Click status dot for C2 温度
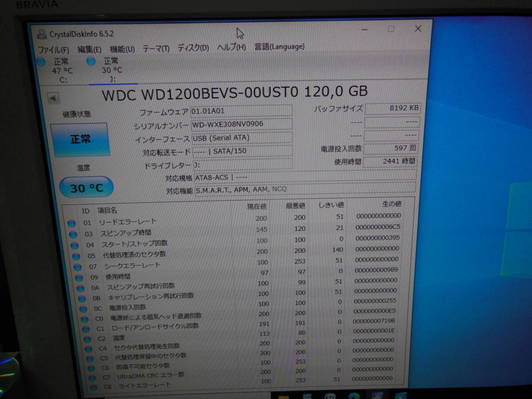The image size is (532, 399). 88,340
